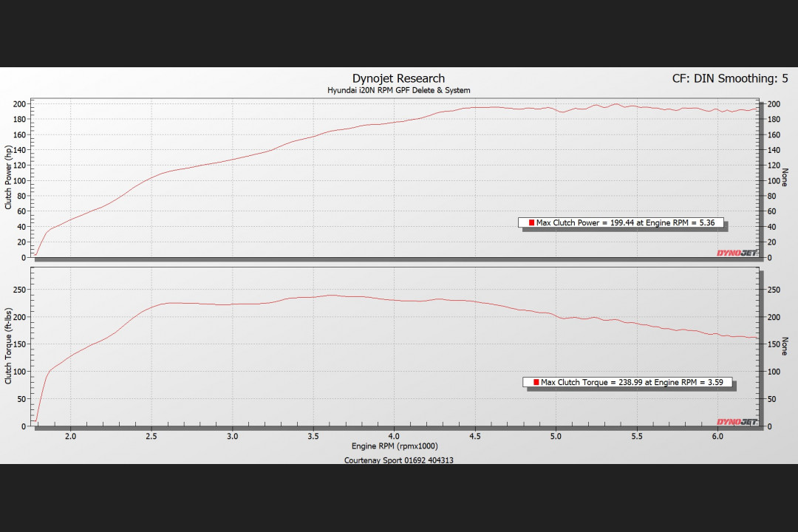
Task: Click the 3.5 tick label on RPM axis
Action: pos(313,436)
